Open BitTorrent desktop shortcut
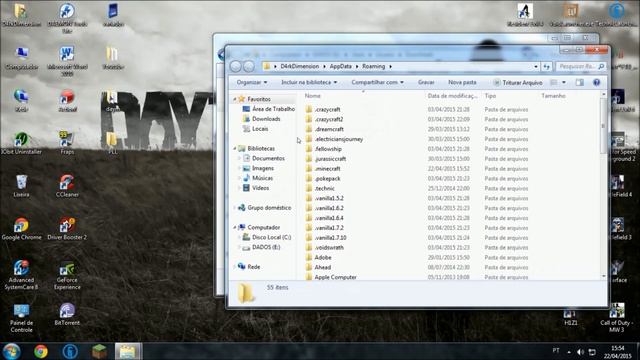This screenshot has height=360, width=640. [67, 314]
